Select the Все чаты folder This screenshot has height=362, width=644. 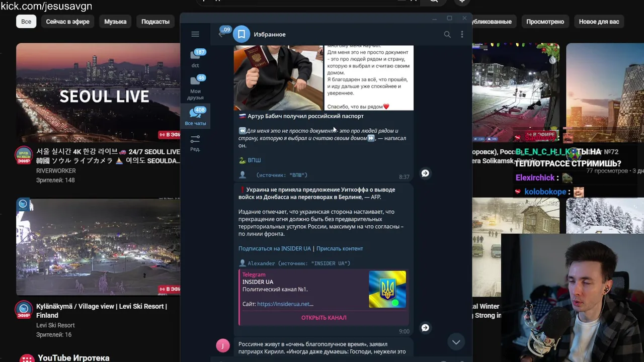(195, 117)
